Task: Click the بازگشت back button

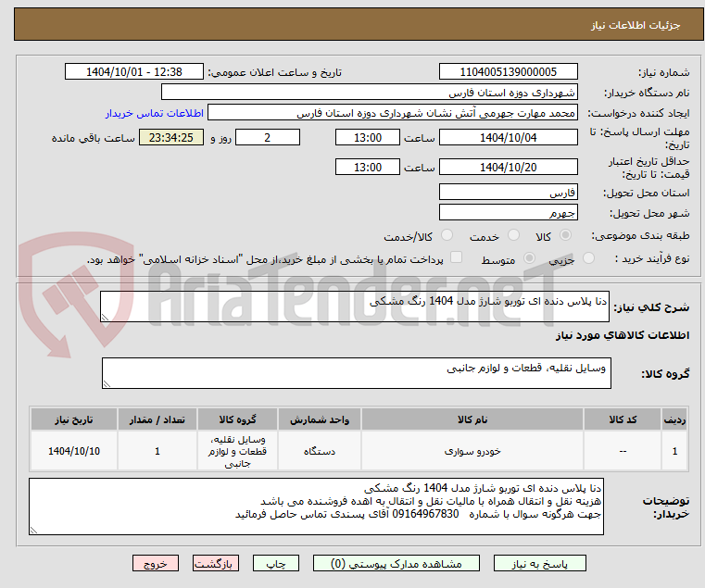Action: (215, 563)
